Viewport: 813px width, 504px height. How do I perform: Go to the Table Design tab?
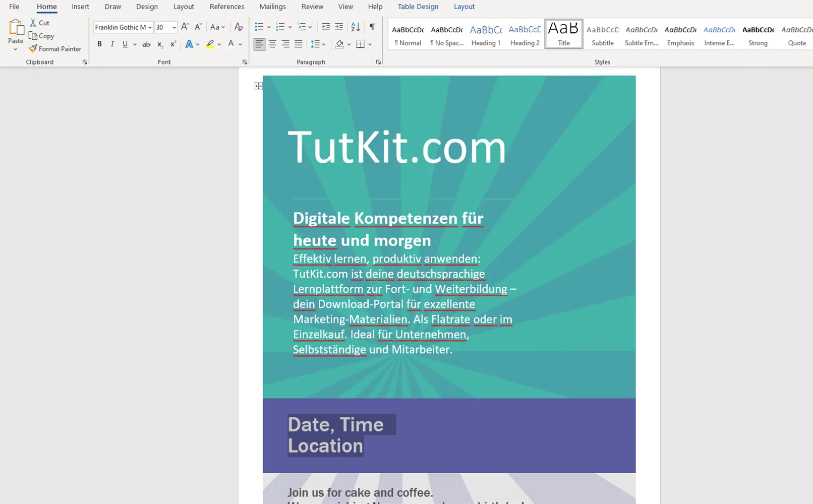click(418, 7)
